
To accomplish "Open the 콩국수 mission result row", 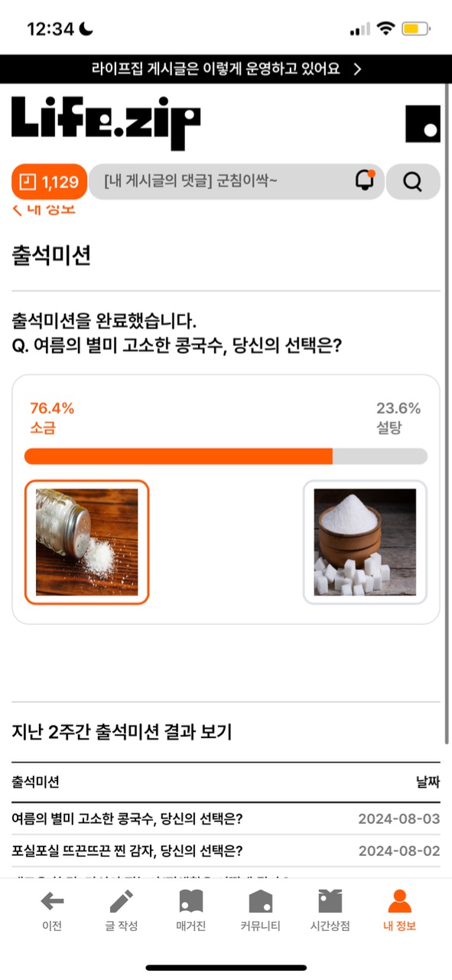I will [226, 819].
